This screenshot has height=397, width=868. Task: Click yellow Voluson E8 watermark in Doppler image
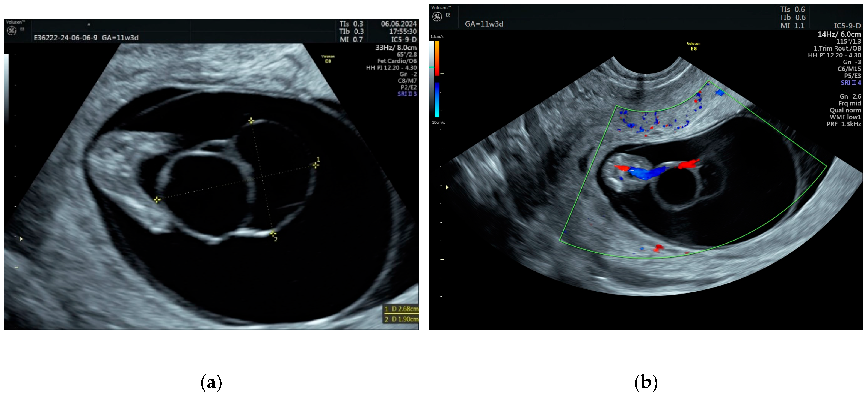point(693,46)
